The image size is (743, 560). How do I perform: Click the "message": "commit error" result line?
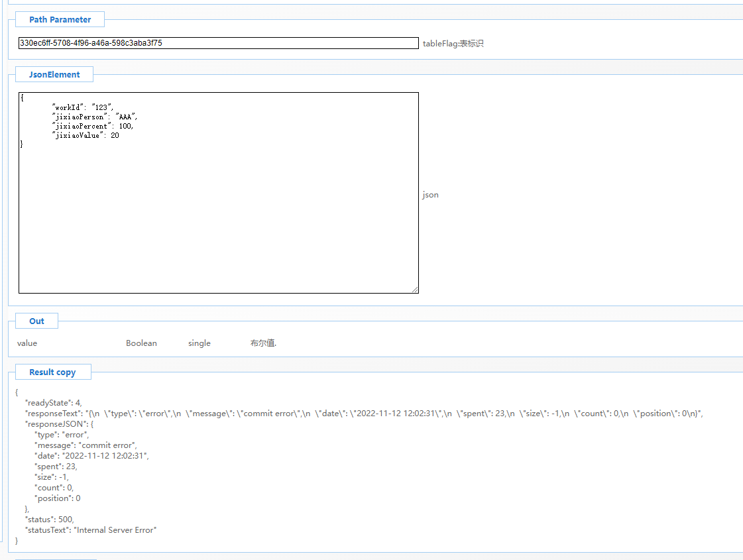86,445
